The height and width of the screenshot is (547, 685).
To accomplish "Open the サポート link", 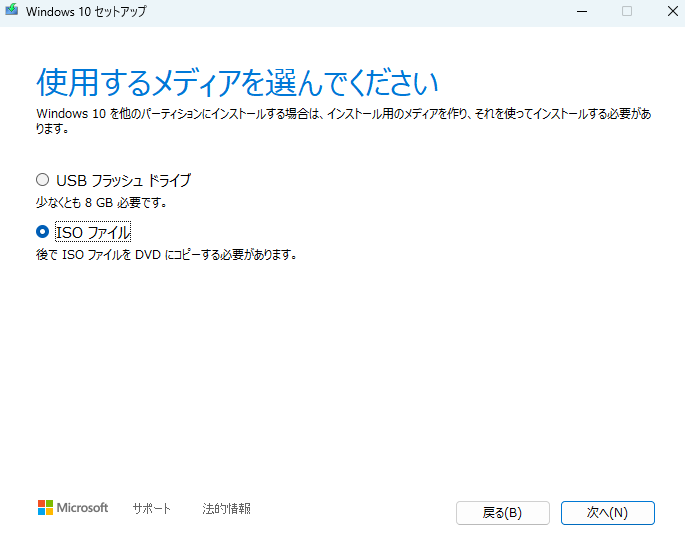I will [x=152, y=508].
